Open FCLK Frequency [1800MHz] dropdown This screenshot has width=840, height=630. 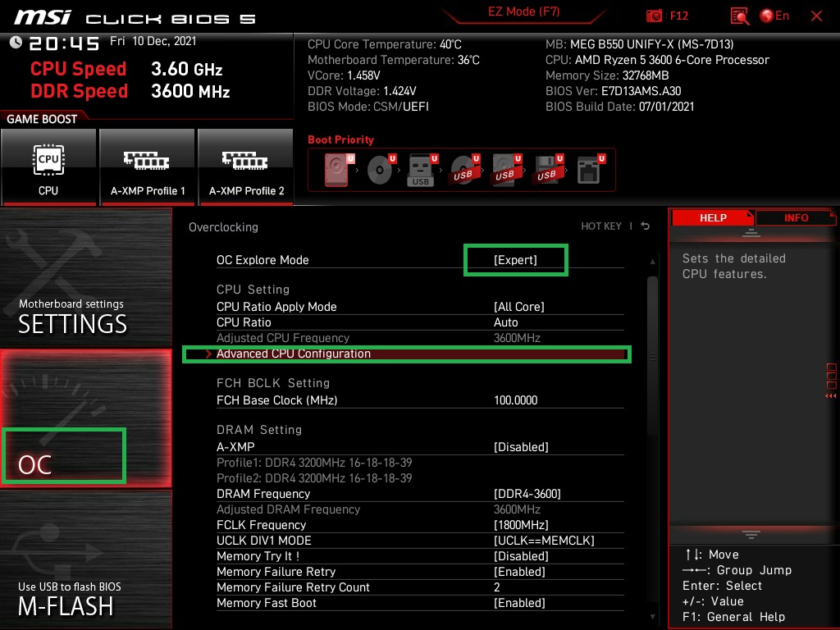[x=521, y=525]
